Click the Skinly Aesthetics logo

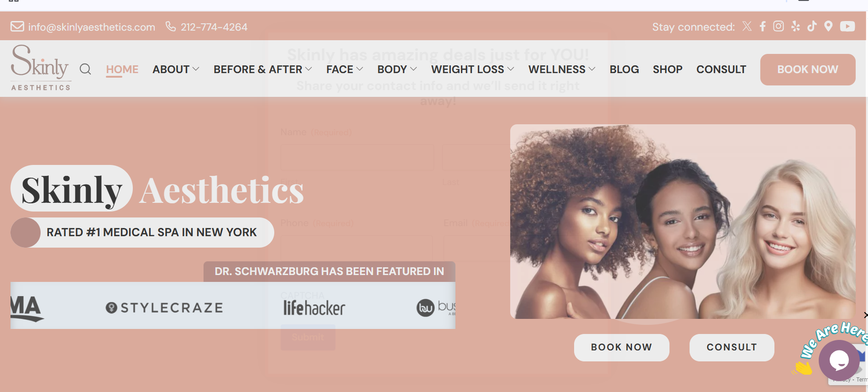click(41, 68)
